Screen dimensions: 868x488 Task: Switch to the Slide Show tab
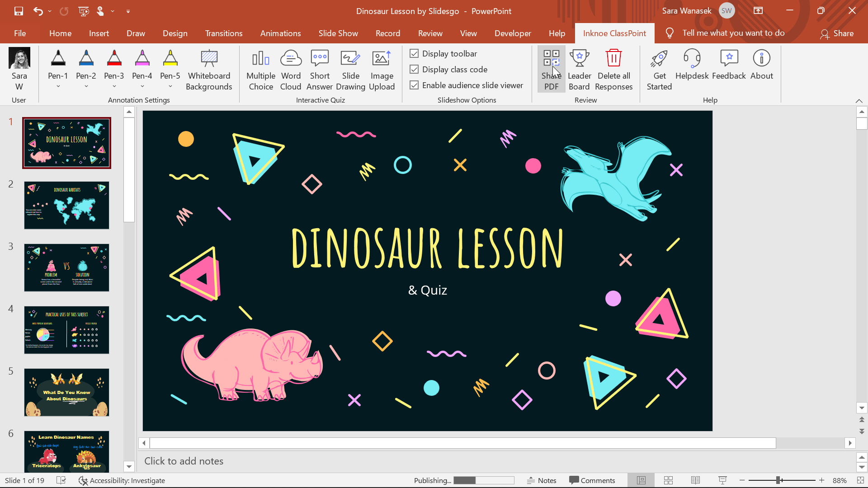point(338,33)
